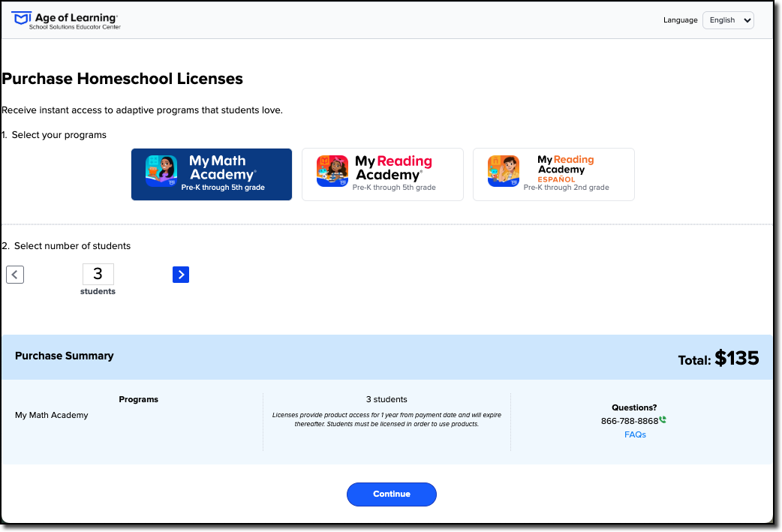Click the 'Questions?' label

pos(634,407)
